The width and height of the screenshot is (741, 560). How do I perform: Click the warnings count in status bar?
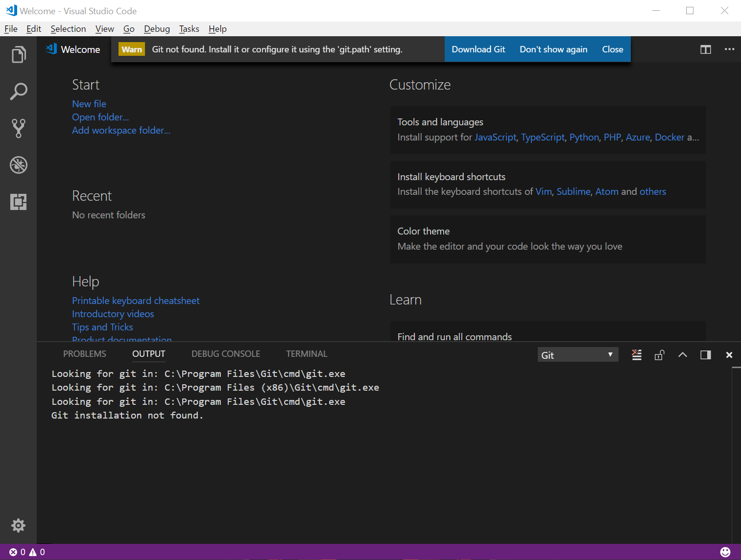37,552
